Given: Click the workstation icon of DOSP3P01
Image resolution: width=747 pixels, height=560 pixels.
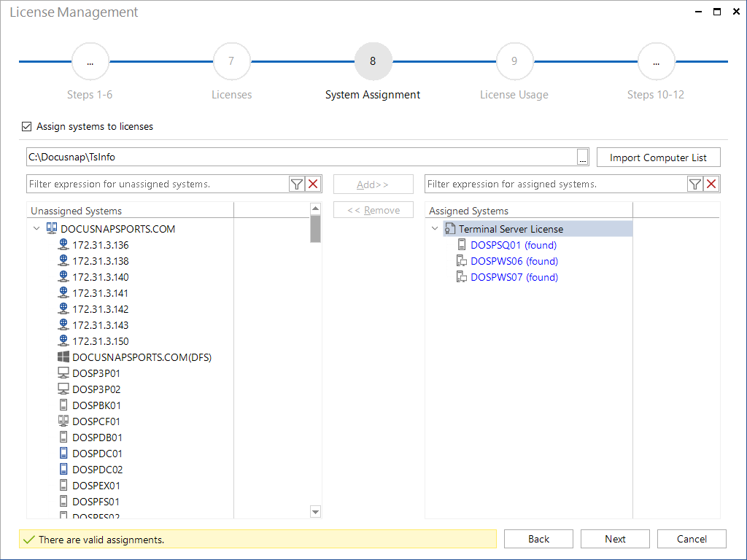Looking at the screenshot, I should click(x=63, y=373).
